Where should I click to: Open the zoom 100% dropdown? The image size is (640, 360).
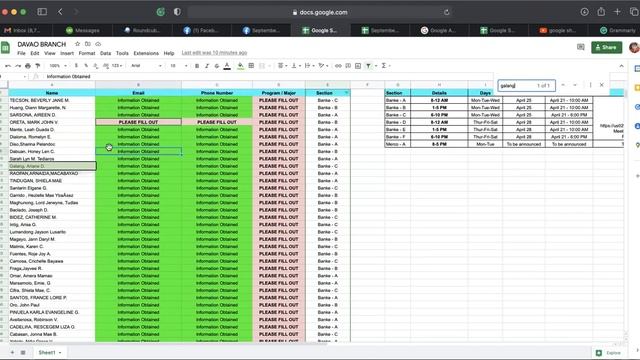pyautogui.click(x=58, y=66)
